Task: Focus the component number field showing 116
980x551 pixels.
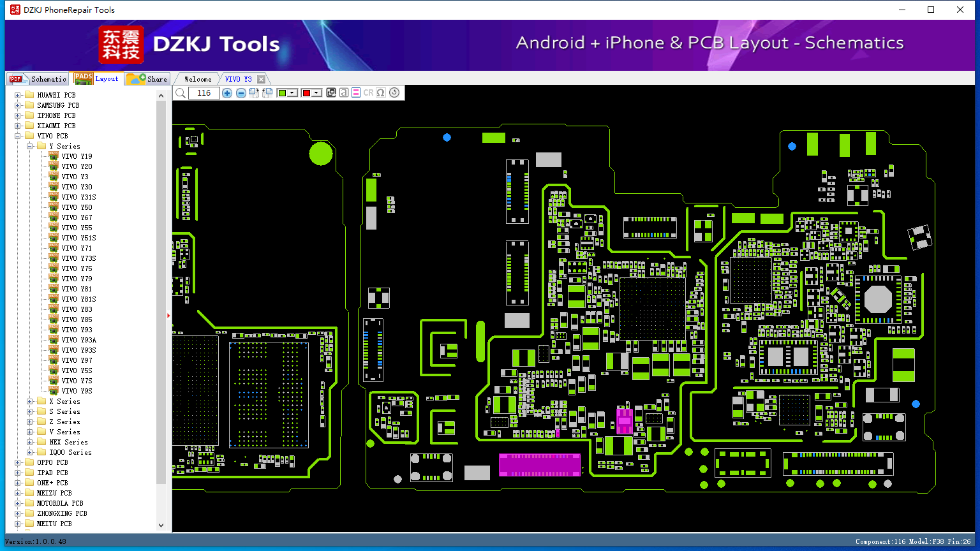Action: click(204, 93)
